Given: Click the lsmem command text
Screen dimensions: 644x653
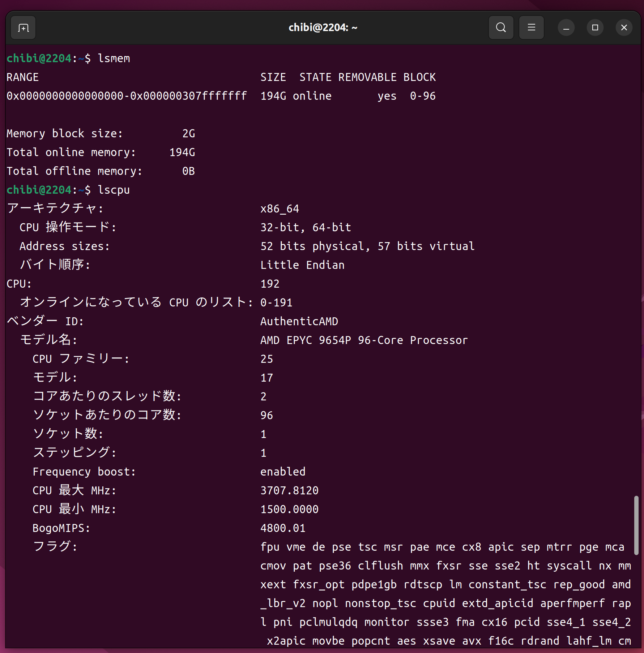Looking at the screenshot, I should tap(114, 58).
